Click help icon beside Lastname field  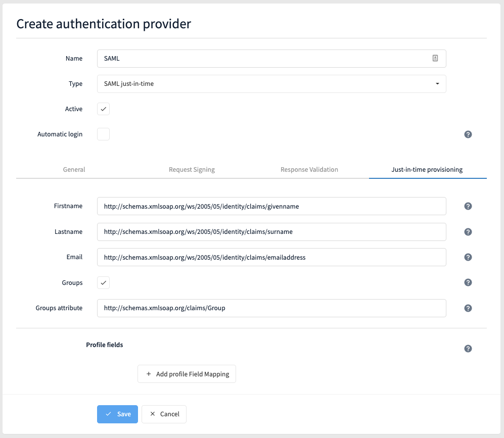(468, 232)
